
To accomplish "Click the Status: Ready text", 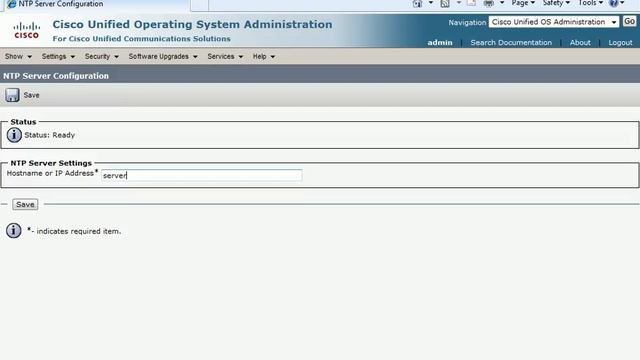I will tap(49, 135).
